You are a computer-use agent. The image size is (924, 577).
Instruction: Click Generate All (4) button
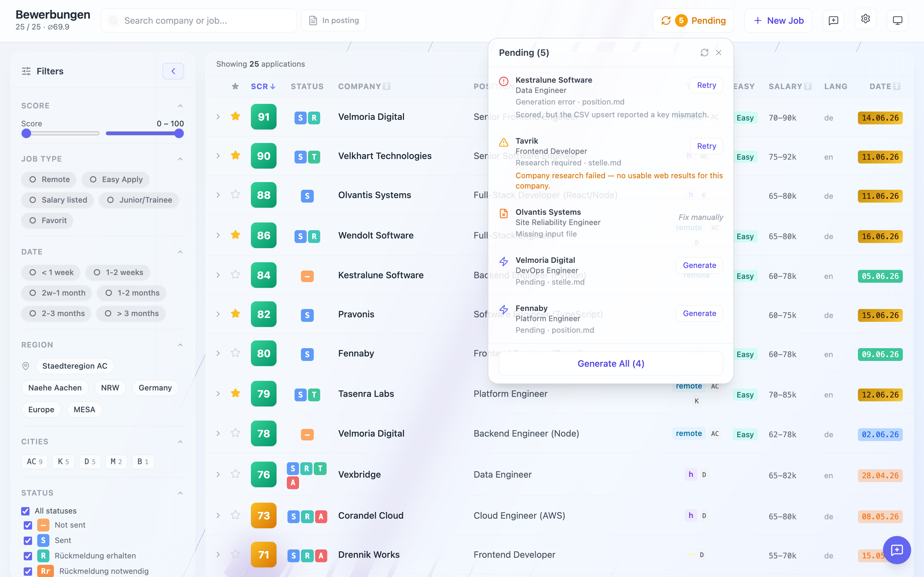[x=611, y=364]
